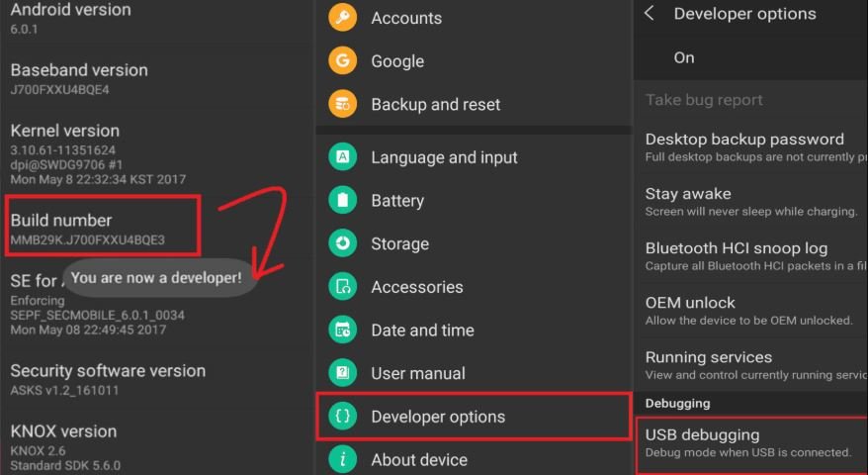This screenshot has width=868, height=475.
Task: Tap the About device info icon
Action: [x=343, y=459]
